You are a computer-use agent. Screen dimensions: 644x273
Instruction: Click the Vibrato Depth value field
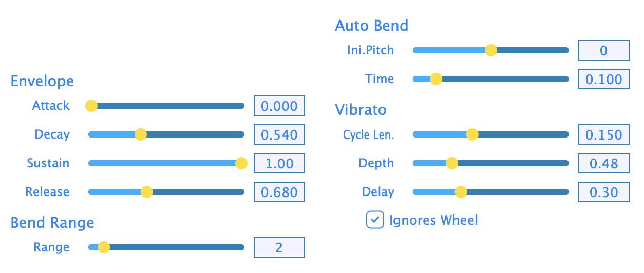pos(604,164)
